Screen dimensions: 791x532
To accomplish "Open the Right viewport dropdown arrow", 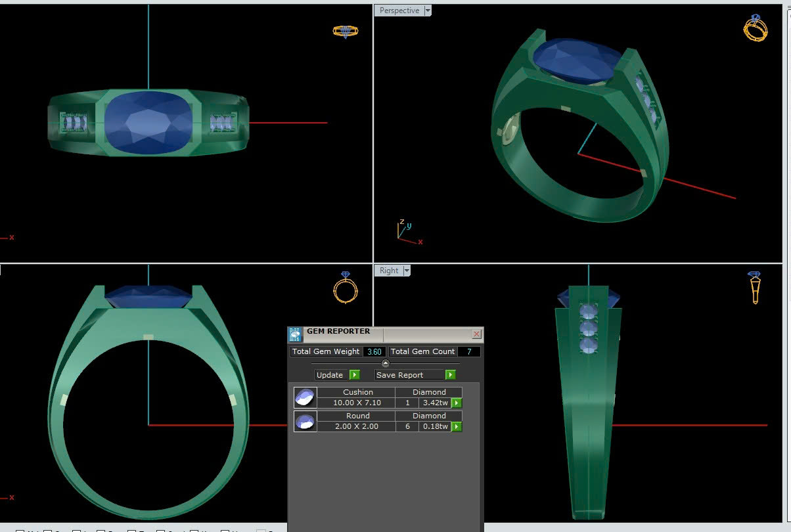I will [x=407, y=271].
